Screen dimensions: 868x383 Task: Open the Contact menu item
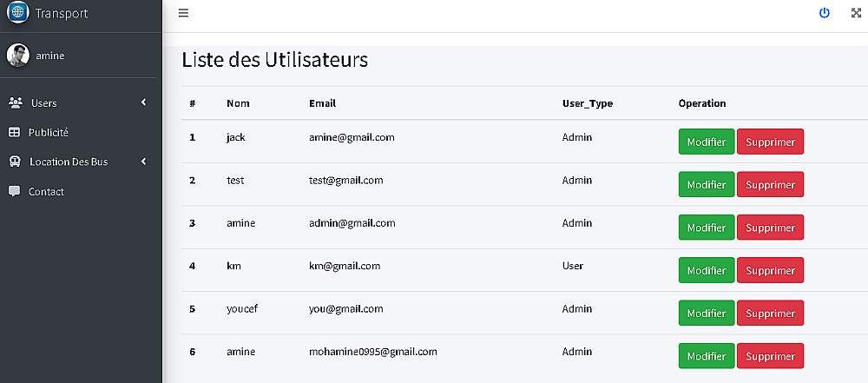46,191
